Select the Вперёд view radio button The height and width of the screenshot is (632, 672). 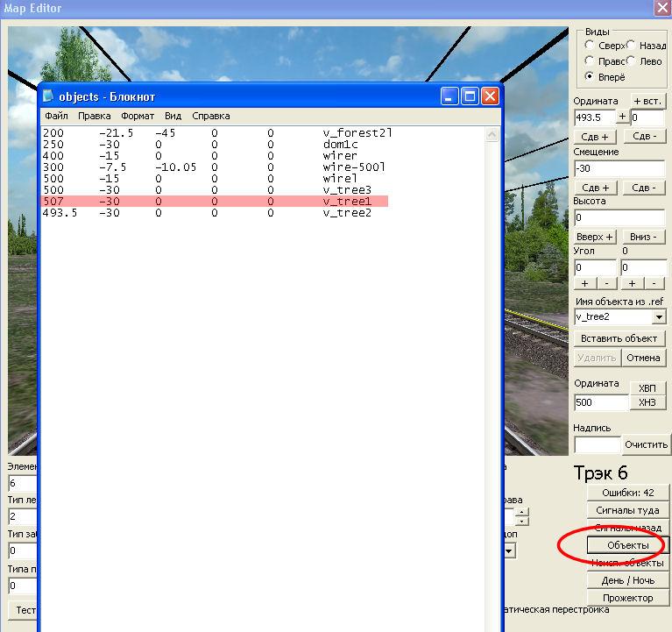coord(590,76)
